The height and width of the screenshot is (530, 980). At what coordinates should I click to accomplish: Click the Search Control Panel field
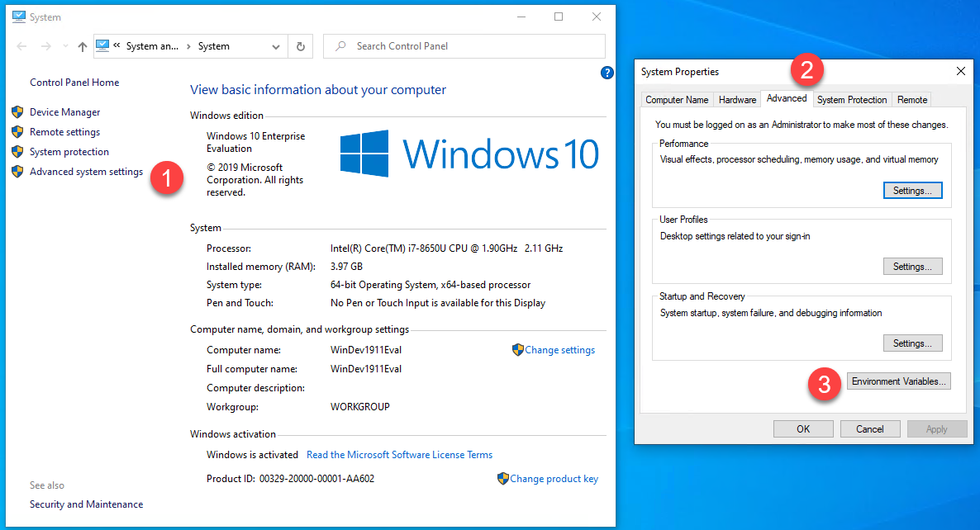click(x=464, y=46)
